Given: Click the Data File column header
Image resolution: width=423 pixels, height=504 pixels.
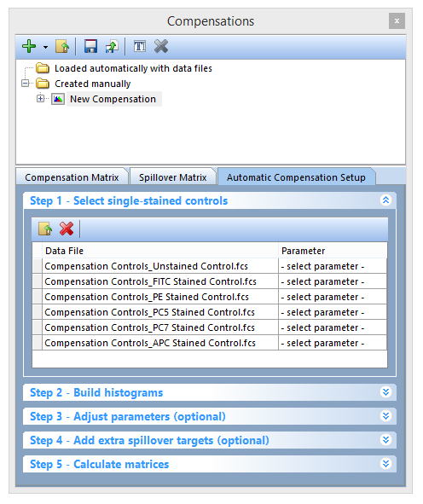Looking at the screenshot, I should coord(160,251).
